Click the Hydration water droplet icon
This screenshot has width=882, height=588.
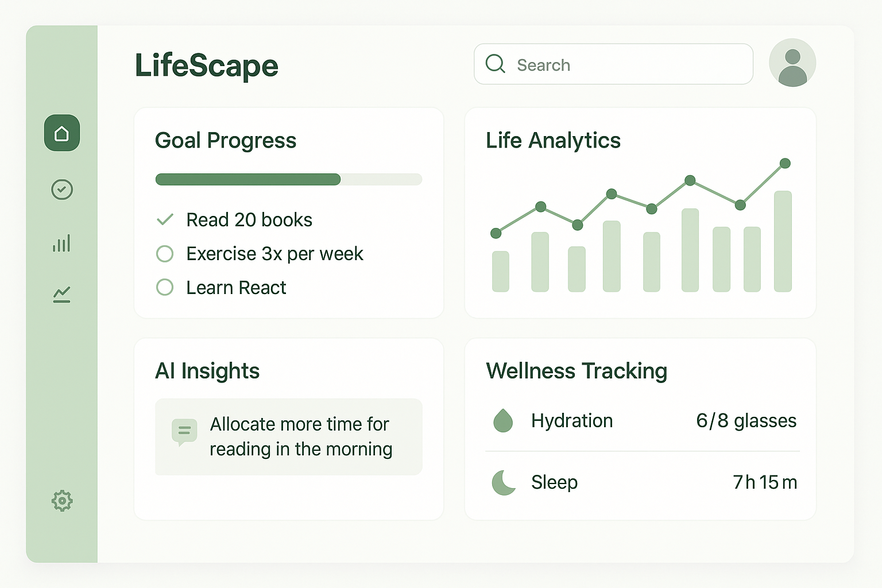pyautogui.click(x=502, y=420)
